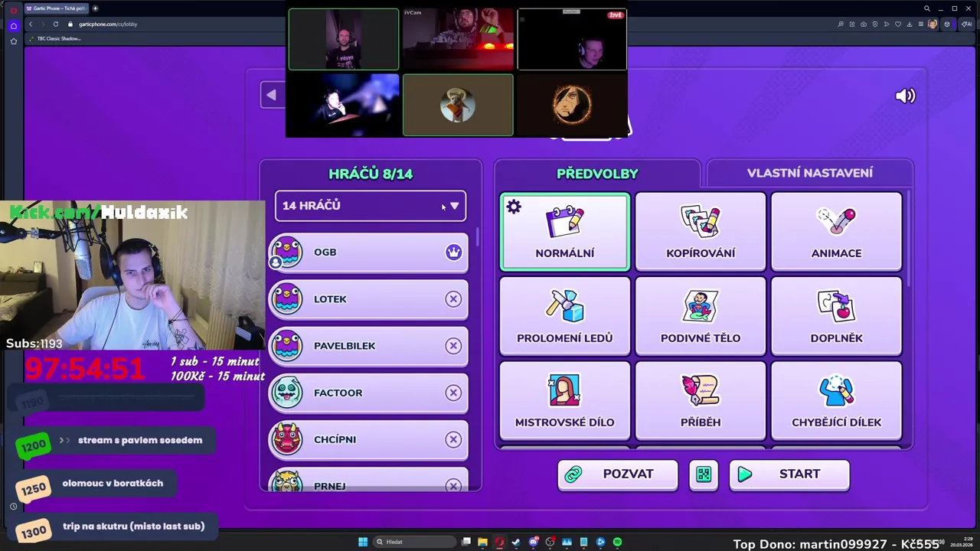980x551 pixels.
Task: Open the NORMÁLNÍ preset gear settings
Action: (x=513, y=207)
